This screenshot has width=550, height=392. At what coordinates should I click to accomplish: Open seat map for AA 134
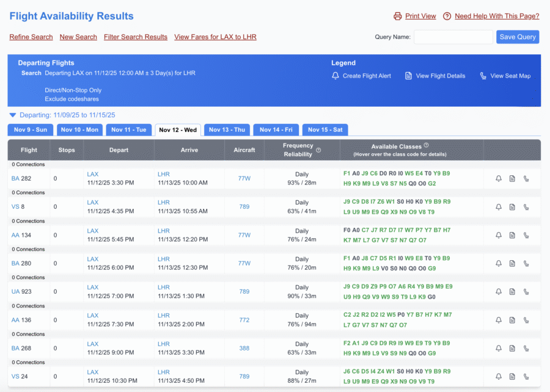pos(527,235)
